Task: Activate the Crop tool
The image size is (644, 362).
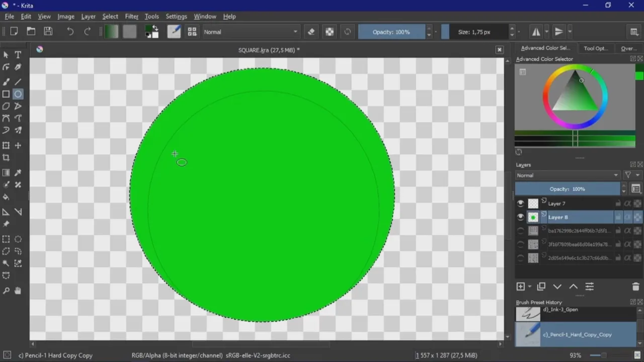Action: click(x=6, y=158)
